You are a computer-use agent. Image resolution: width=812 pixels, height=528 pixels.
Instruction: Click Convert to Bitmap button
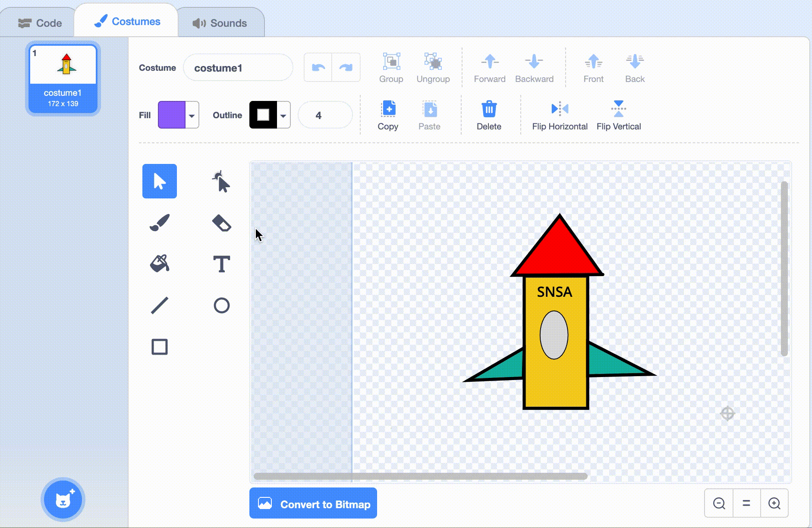tap(313, 503)
